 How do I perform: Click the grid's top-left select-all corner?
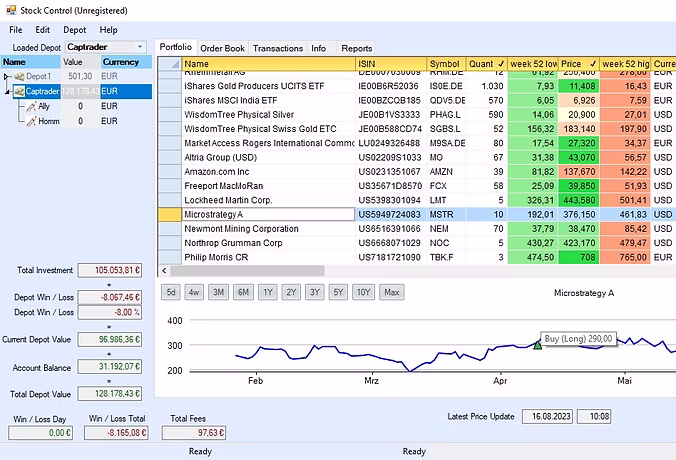169,64
